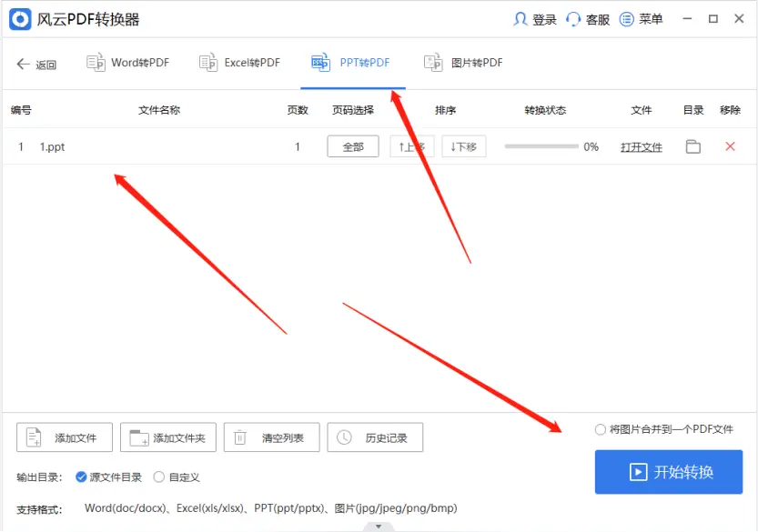The image size is (758, 532).
Task: Switch to the 图片转PDF tab
Action: [x=463, y=63]
